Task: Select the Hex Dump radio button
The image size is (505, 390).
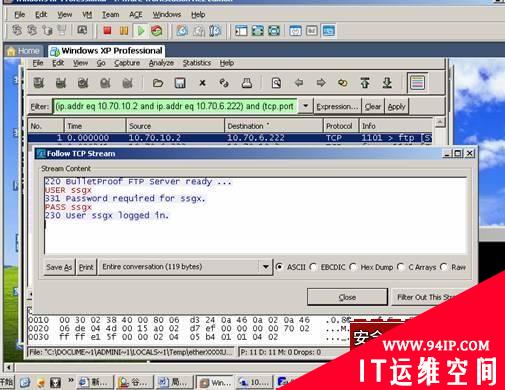Action: [353, 267]
